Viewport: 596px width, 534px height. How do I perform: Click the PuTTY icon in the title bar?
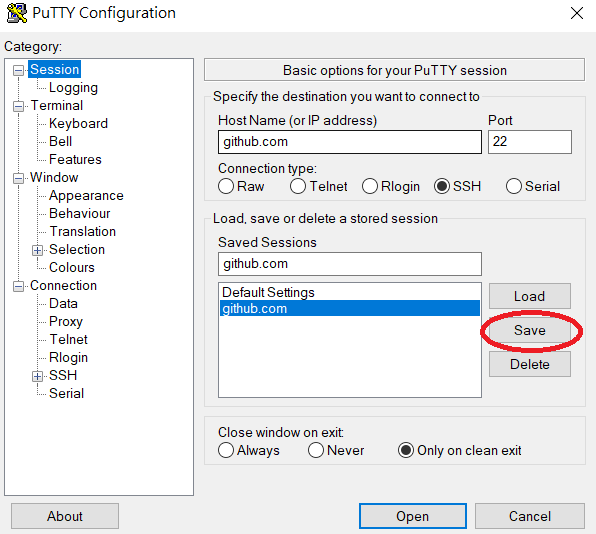[17, 13]
